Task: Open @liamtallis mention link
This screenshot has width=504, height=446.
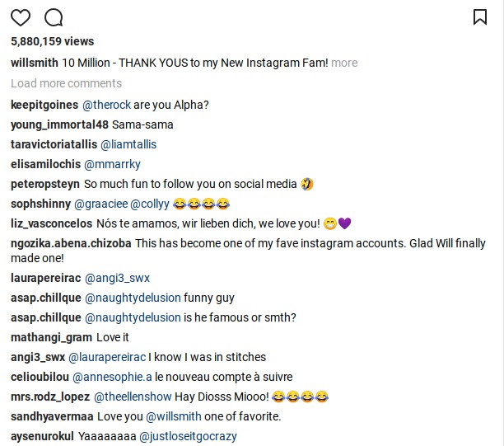Action: tap(128, 144)
